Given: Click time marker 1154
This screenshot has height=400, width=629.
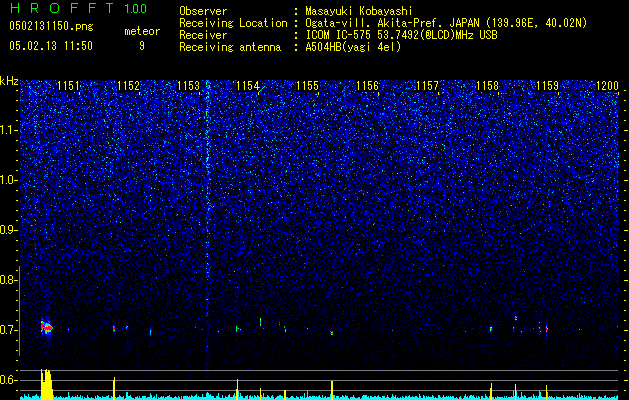Looking at the screenshot, I should (x=248, y=85).
